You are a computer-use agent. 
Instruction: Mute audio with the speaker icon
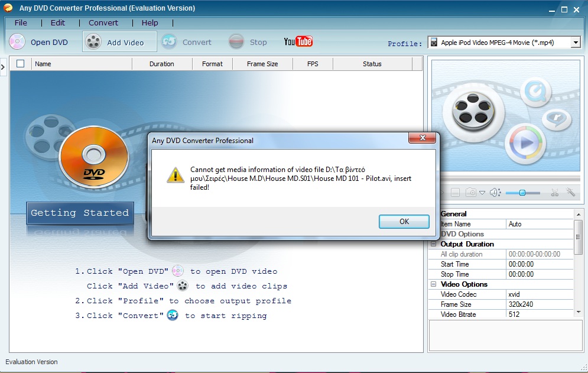[495, 193]
